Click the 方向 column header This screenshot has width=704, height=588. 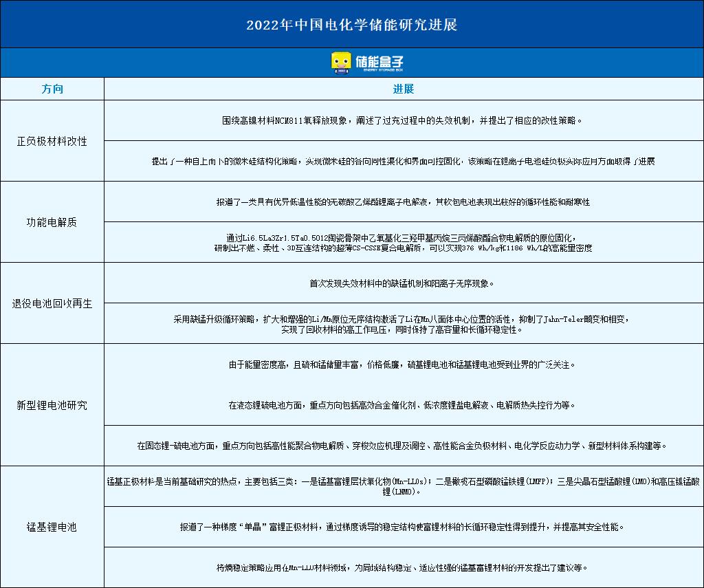coord(52,89)
